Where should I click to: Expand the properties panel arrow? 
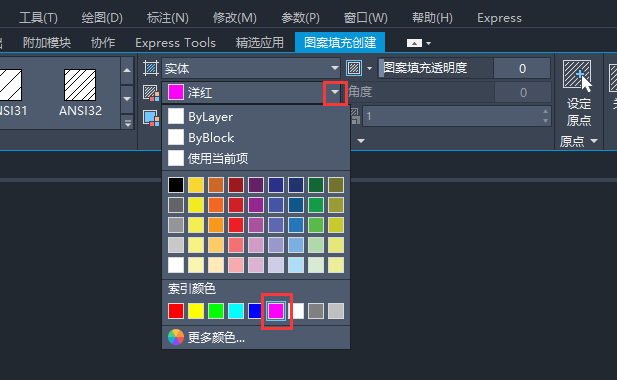(x=360, y=140)
